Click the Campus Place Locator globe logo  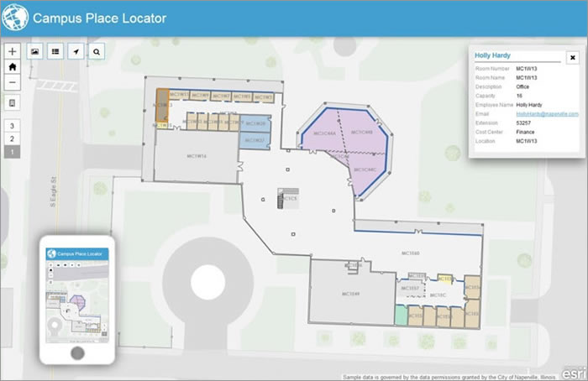coord(15,18)
